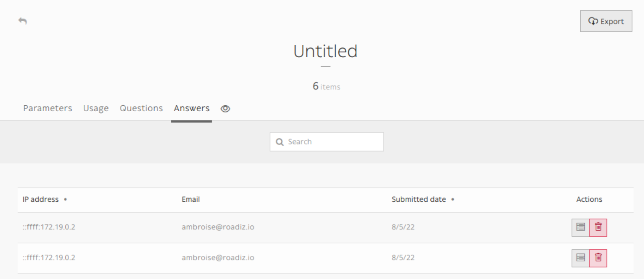Switch to the Questions tab
Image resolution: width=644 pixels, height=279 pixels.
[141, 108]
